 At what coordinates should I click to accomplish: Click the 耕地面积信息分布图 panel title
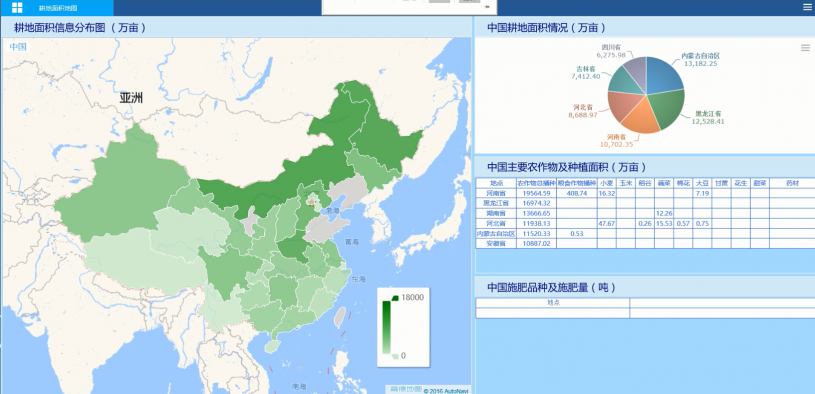[x=80, y=28]
